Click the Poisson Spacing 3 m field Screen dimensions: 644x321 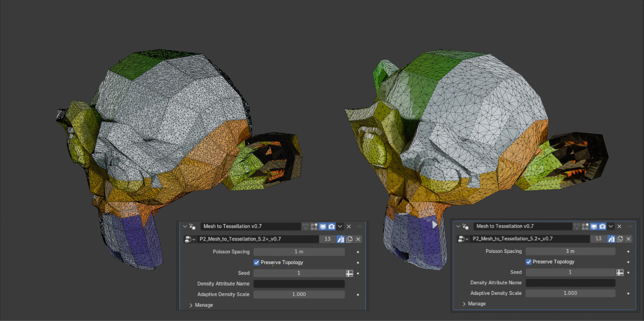pos(570,251)
